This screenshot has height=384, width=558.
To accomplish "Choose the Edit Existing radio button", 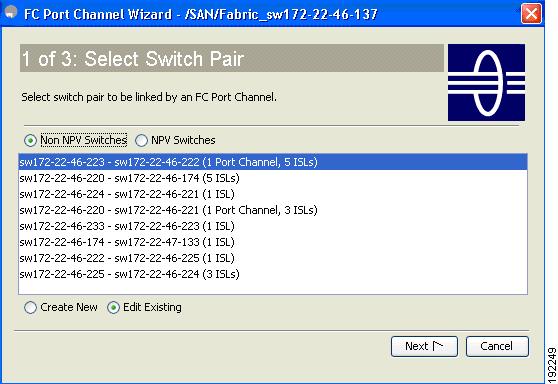I will [x=113, y=307].
